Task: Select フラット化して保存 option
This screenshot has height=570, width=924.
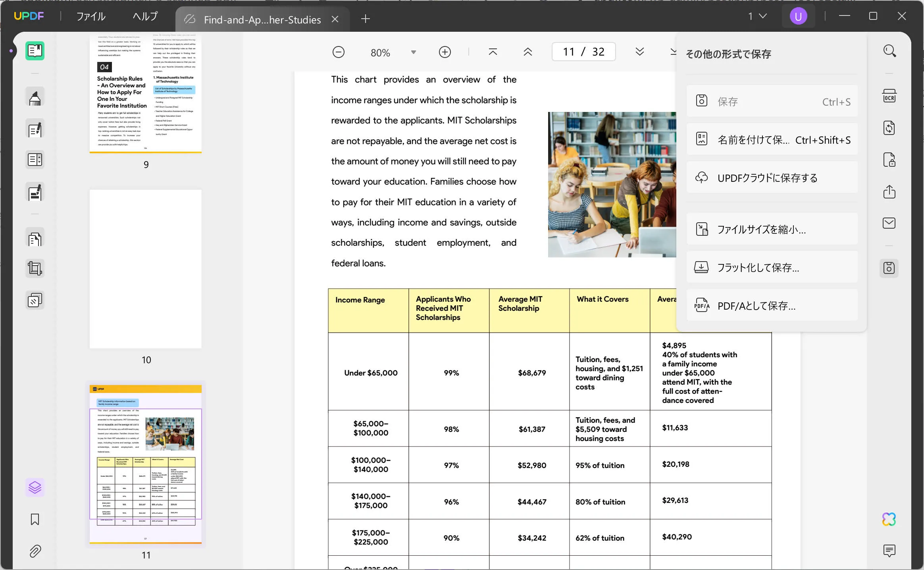Action: (772, 268)
